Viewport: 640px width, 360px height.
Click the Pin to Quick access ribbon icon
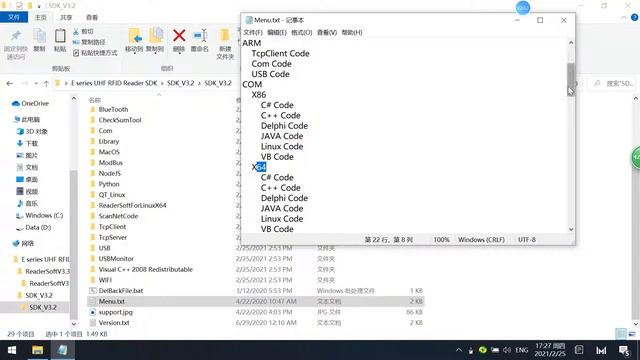(16, 36)
